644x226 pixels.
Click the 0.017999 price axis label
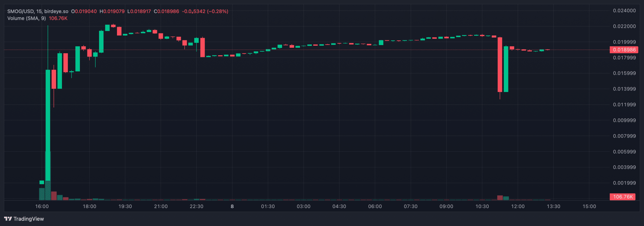(x=624, y=58)
